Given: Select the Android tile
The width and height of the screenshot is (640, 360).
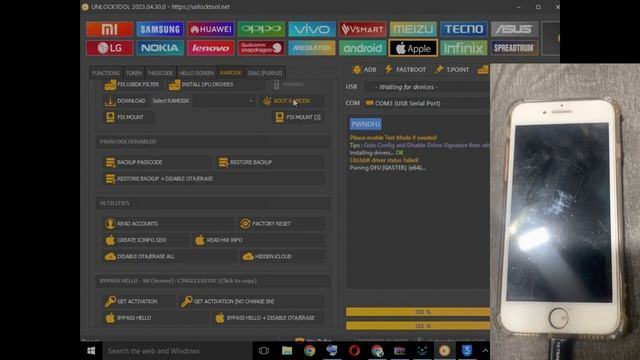Looking at the screenshot, I should tap(362, 48).
